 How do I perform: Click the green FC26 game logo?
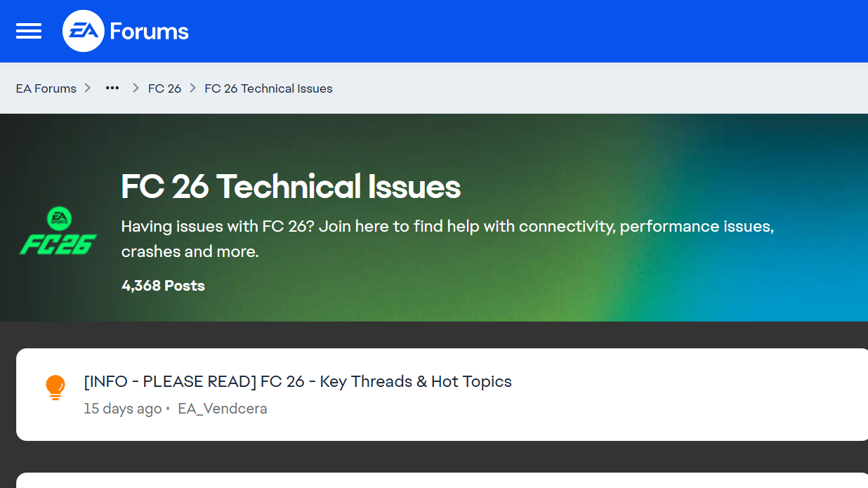(x=58, y=232)
